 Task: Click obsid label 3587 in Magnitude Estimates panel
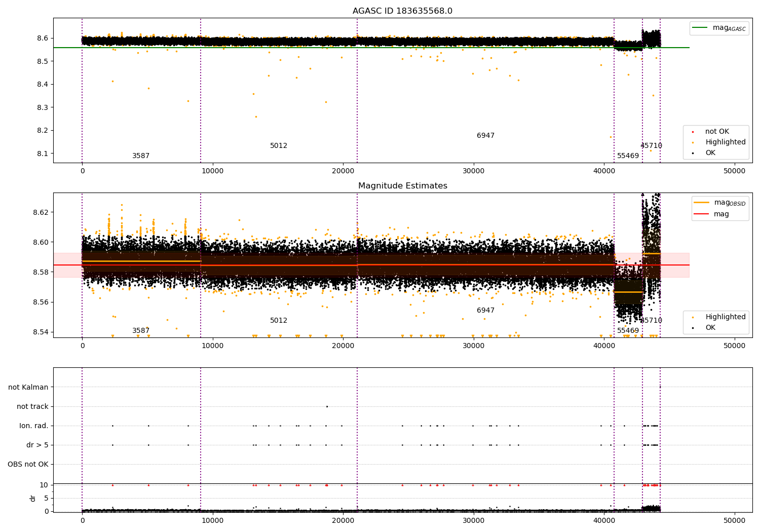tap(141, 331)
